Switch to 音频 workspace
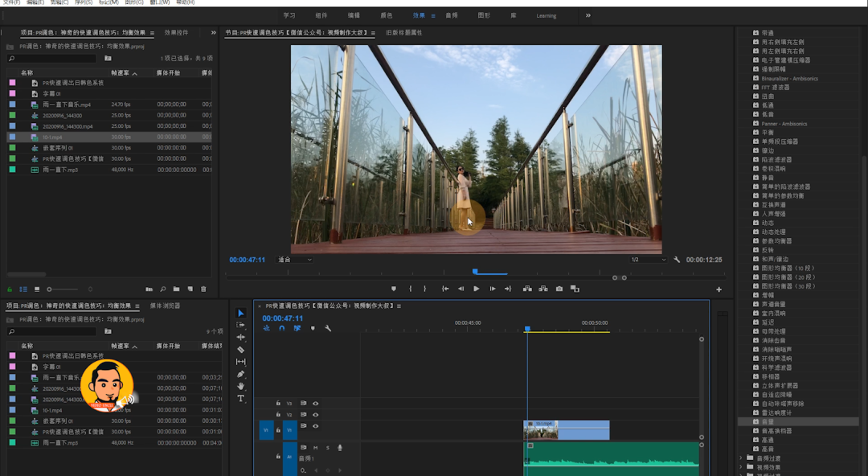 click(x=452, y=15)
